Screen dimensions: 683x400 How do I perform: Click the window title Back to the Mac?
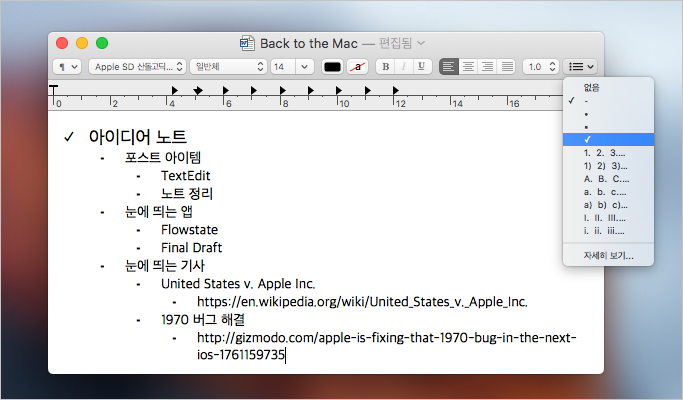pos(309,43)
